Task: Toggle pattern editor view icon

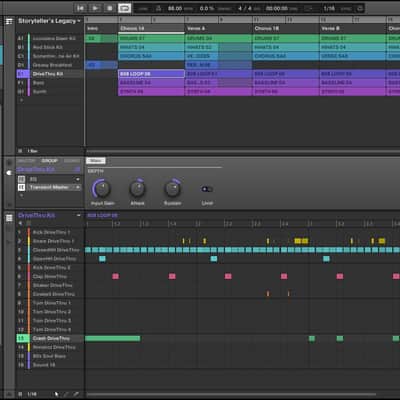Action: (x=9, y=218)
